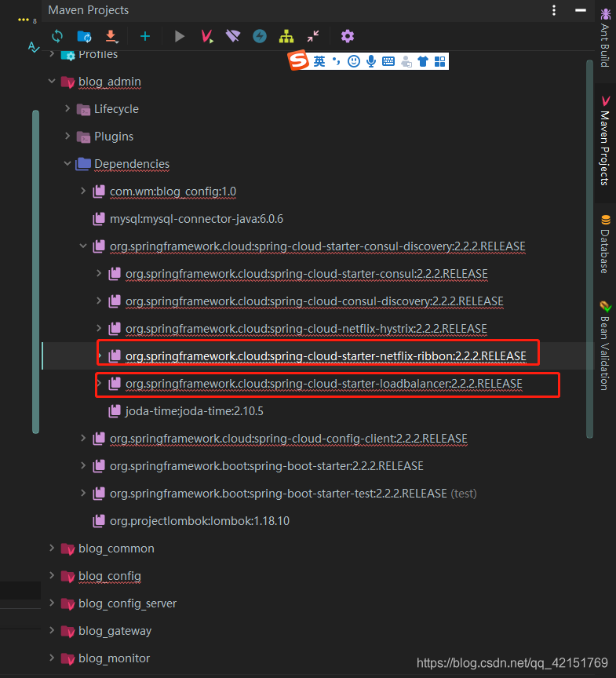
Task: Click Lifecycle folder icon
Action: pos(83,109)
